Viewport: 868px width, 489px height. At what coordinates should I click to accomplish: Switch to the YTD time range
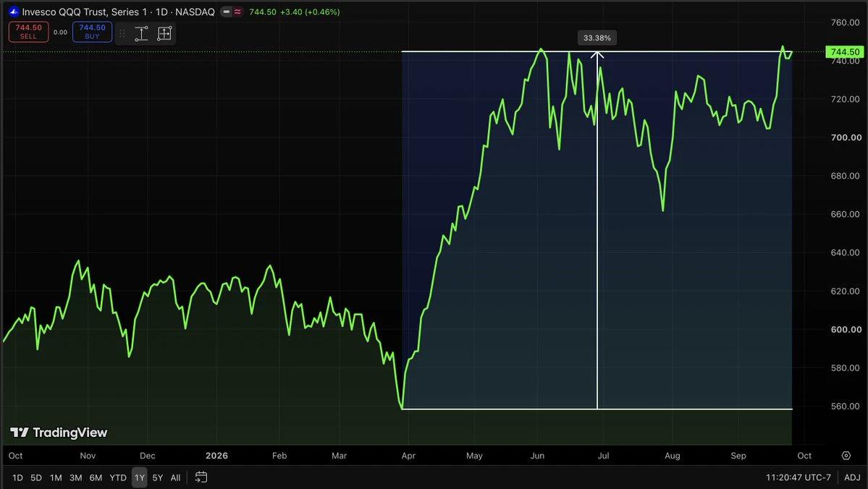coord(118,477)
